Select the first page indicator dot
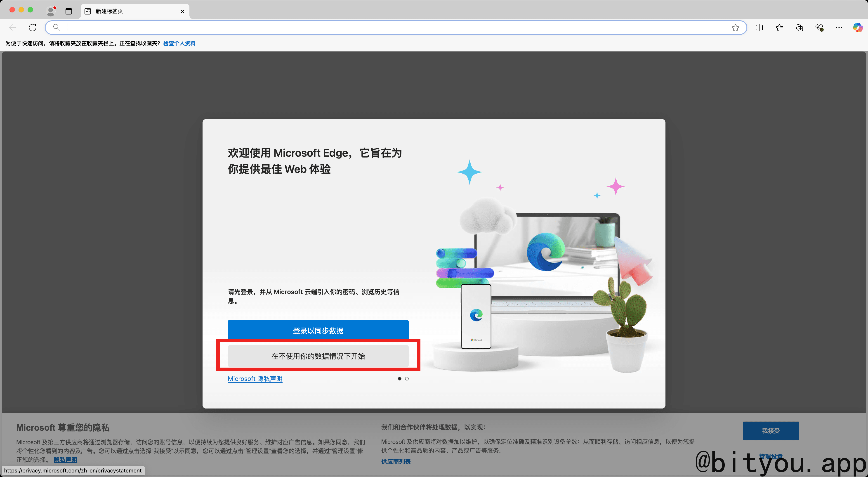The width and height of the screenshot is (868, 477). coord(400,379)
